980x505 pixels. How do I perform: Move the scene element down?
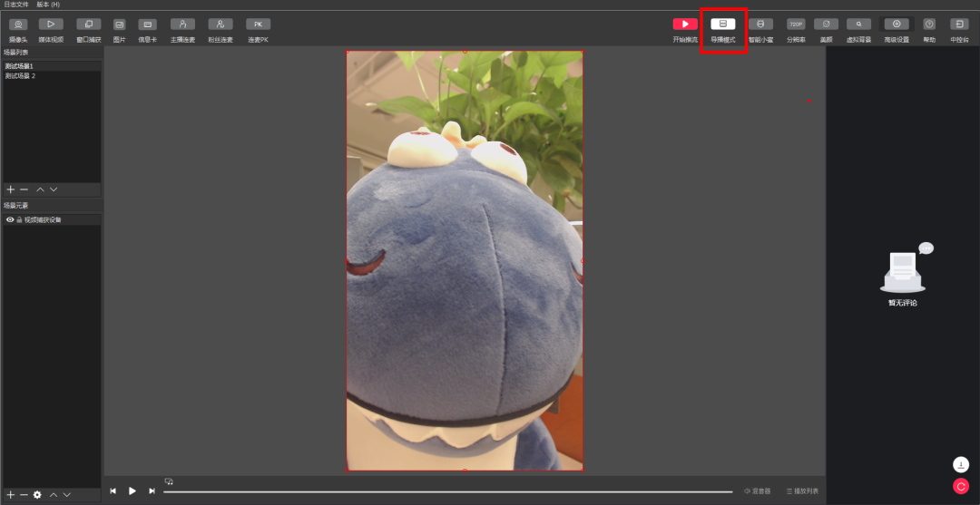point(67,494)
